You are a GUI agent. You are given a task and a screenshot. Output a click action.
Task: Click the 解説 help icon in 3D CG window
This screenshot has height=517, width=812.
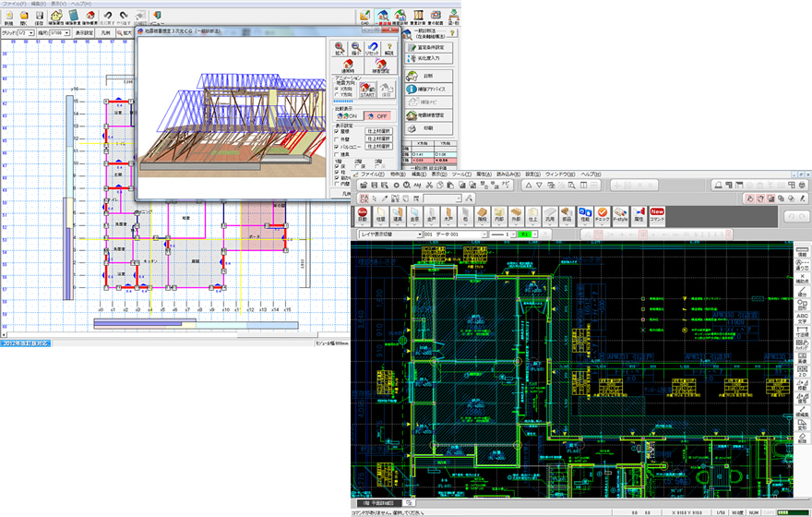(x=388, y=49)
